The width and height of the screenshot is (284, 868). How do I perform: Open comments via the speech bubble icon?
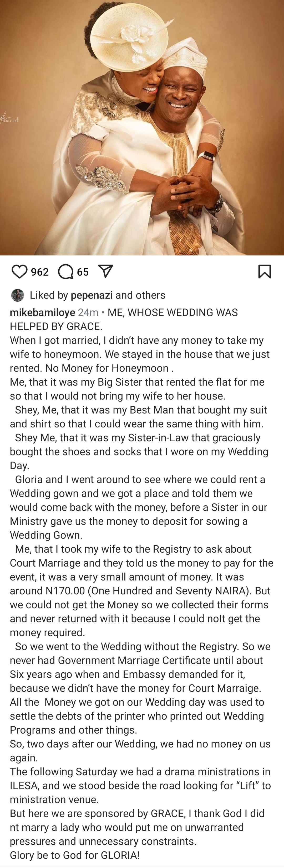[x=65, y=271]
